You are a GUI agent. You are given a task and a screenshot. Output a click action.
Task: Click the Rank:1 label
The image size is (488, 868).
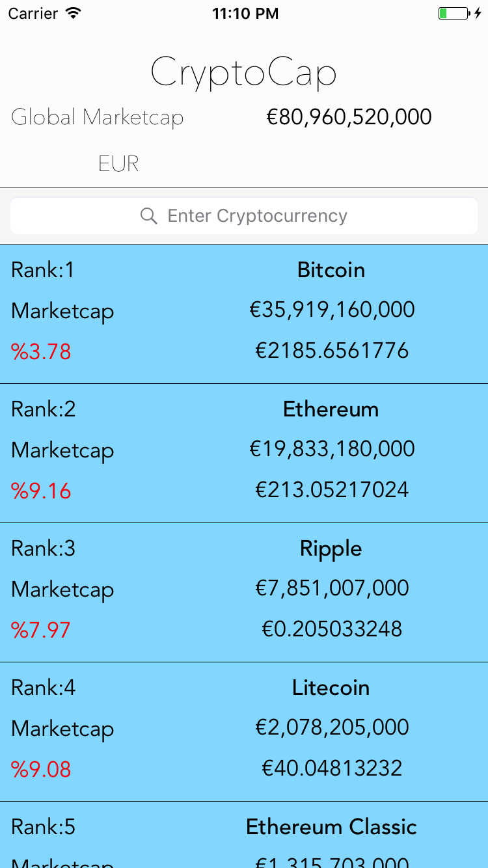pos(43,270)
